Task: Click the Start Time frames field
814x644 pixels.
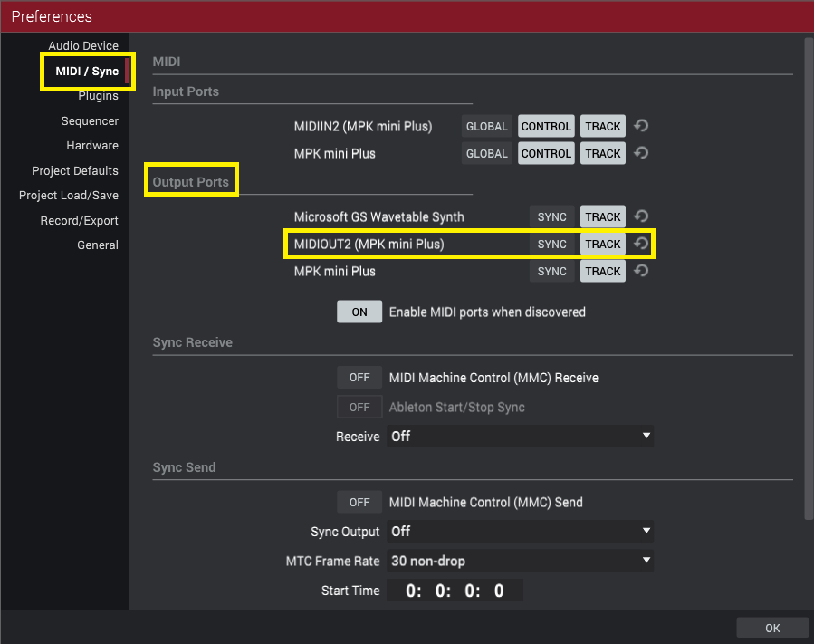Action: click(x=499, y=591)
